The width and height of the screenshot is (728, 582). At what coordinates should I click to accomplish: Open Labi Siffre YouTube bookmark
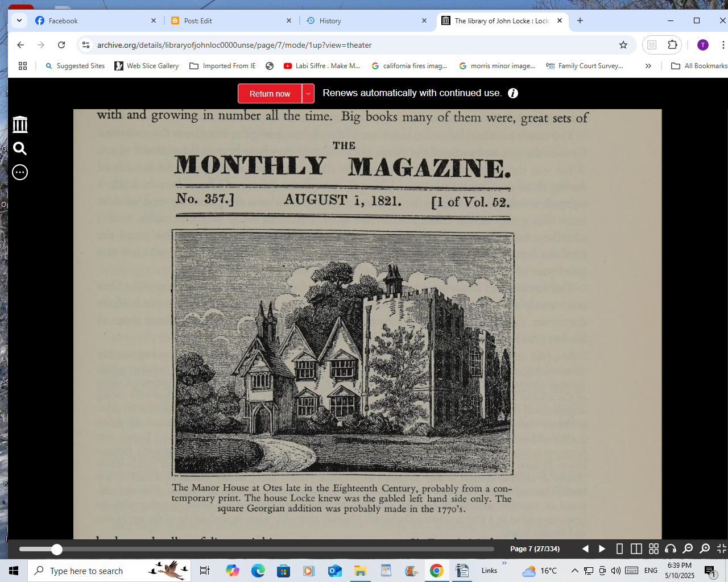322,66
